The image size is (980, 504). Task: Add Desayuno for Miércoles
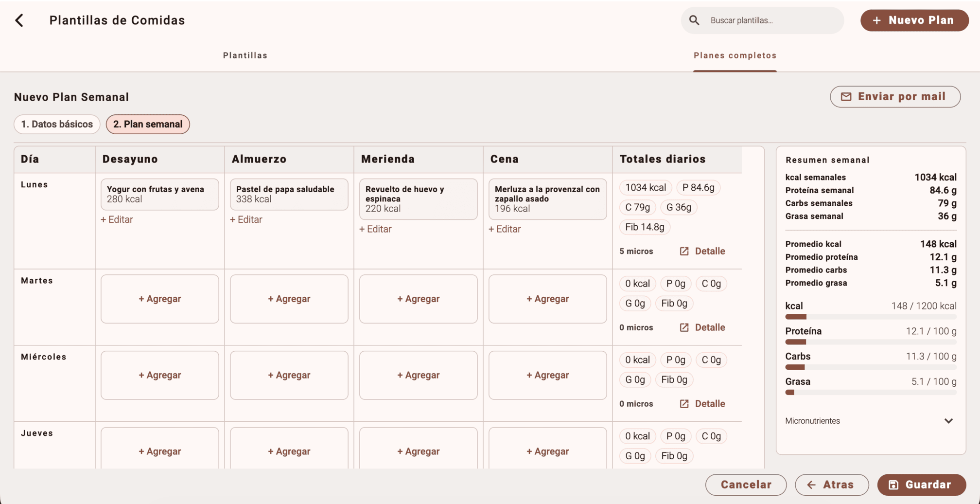[x=160, y=376]
